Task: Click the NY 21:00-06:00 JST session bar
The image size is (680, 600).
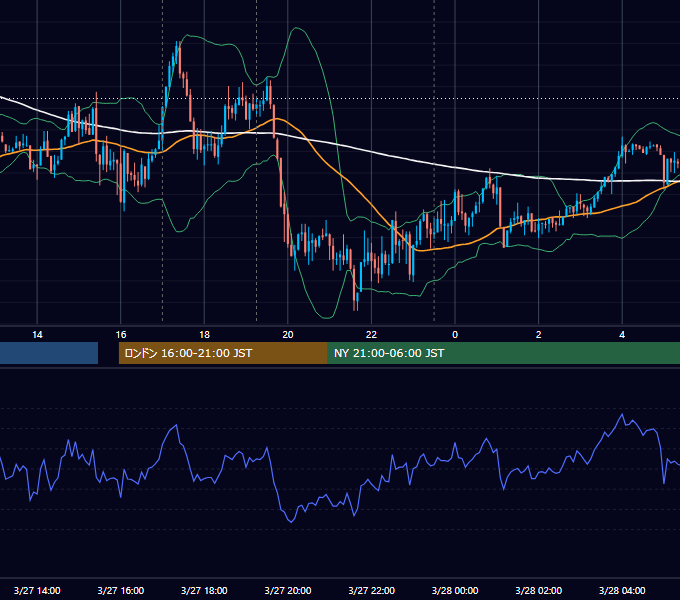Action: click(x=503, y=353)
